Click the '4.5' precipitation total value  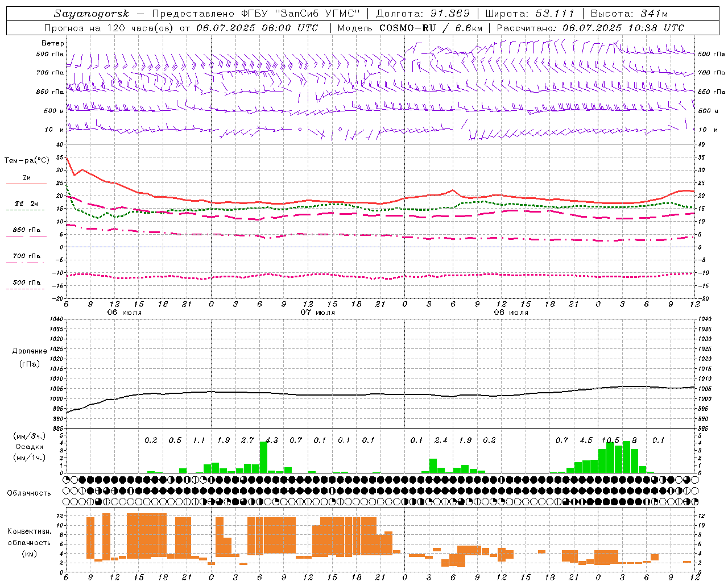point(586,440)
